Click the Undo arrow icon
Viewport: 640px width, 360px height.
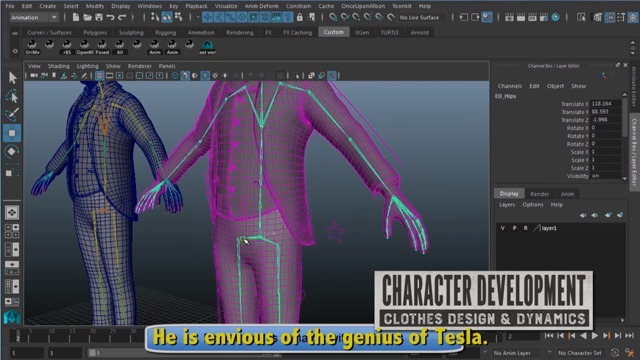[x=110, y=17]
